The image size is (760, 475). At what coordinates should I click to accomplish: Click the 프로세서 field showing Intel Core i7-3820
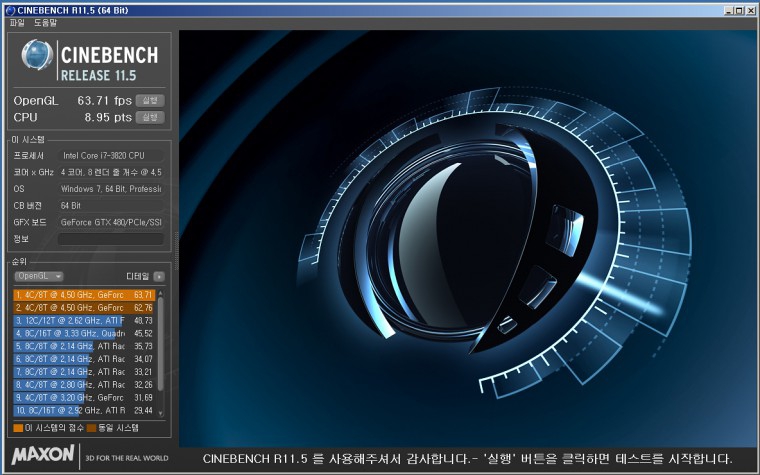pyautogui.click(x=111, y=156)
